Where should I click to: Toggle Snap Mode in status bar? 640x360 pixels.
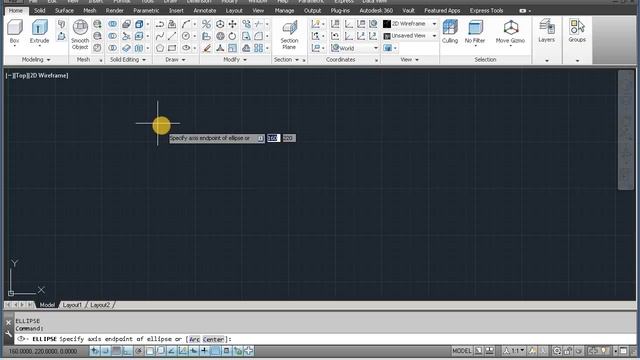click(x=105, y=351)
